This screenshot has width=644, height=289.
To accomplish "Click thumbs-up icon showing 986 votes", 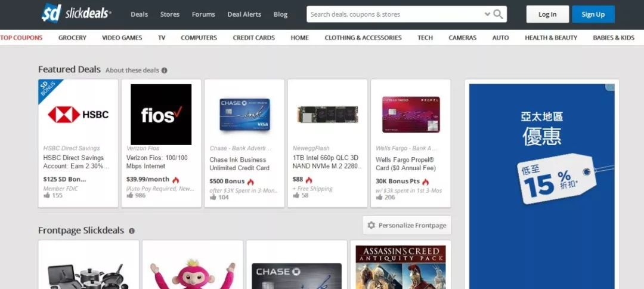I will click(x=129, y=195).
